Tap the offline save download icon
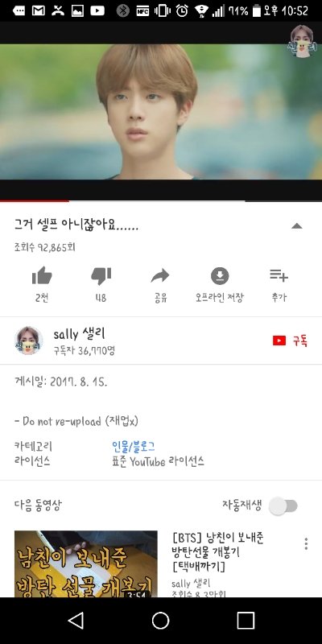The width and height of the screenshot is (322, 644). [x=220, y=275]
